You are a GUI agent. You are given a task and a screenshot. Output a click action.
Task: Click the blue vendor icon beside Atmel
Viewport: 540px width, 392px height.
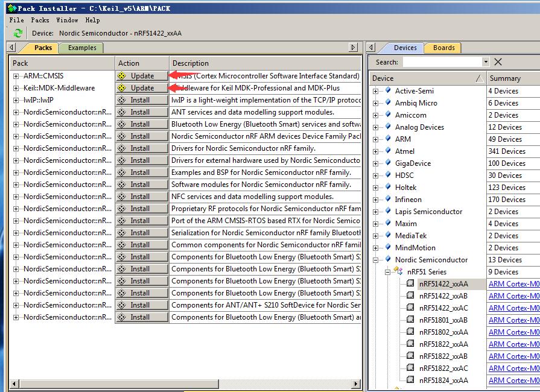tap(388, 150)
